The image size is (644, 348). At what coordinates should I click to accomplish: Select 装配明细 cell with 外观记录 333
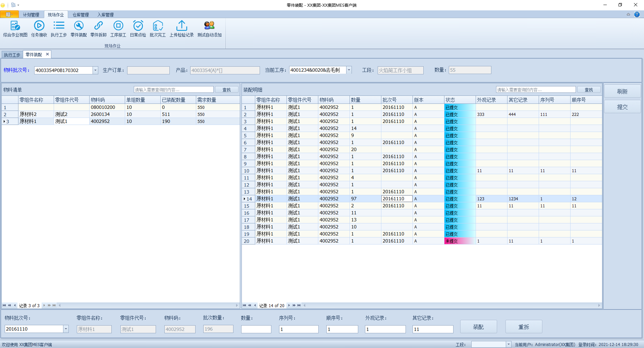click(x=491, y=114)
